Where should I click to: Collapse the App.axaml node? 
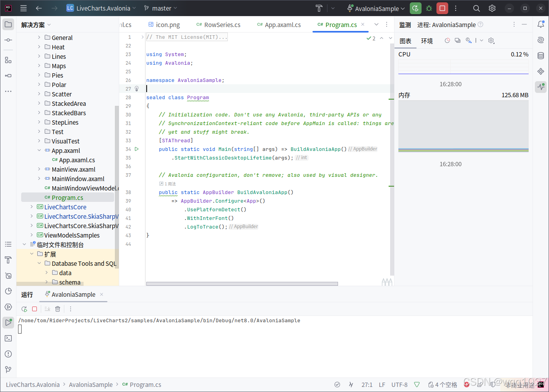coord(39,151)
